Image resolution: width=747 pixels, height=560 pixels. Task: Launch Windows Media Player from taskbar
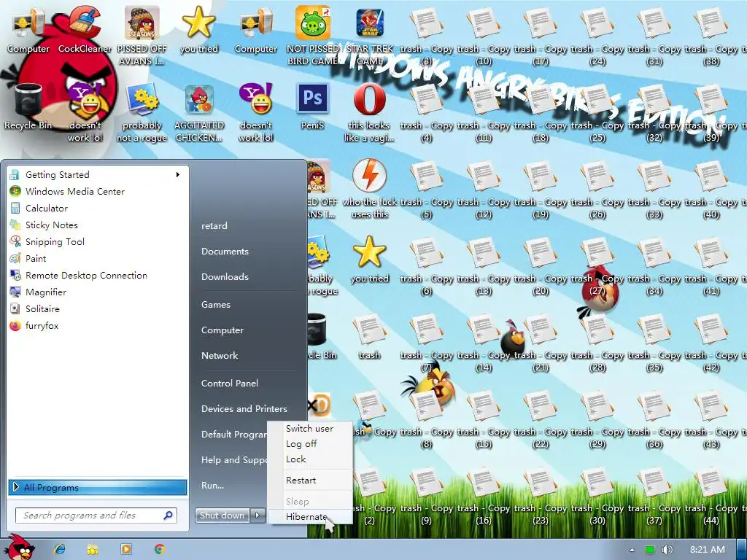point(126,549)
